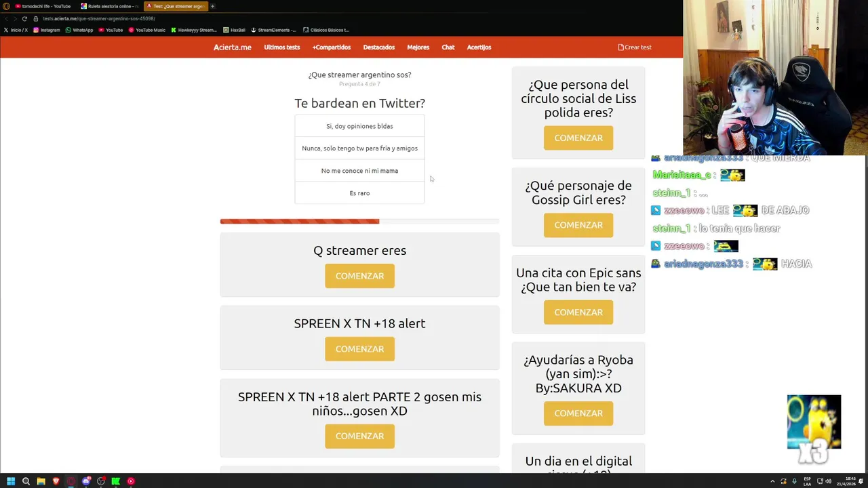Open the Opera browser menu icon
The height and width of the screenshot is (488, 868).
(6, 6)
